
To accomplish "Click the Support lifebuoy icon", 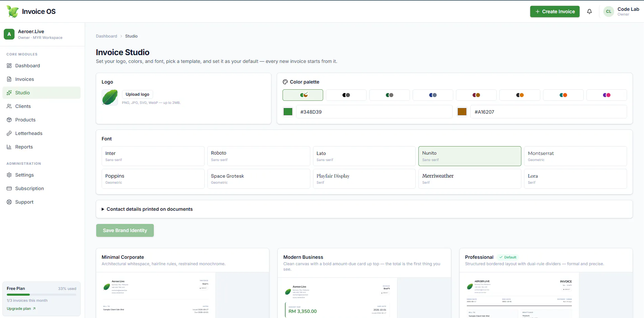I will coord(9,202).
